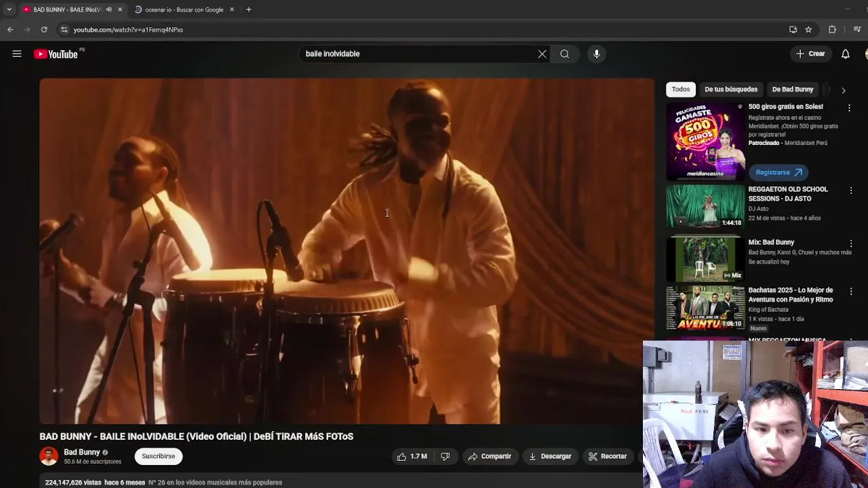Open REGGAETON OLD SCHOOL SESSIONS thumbnail

click(x=705, y=207)
